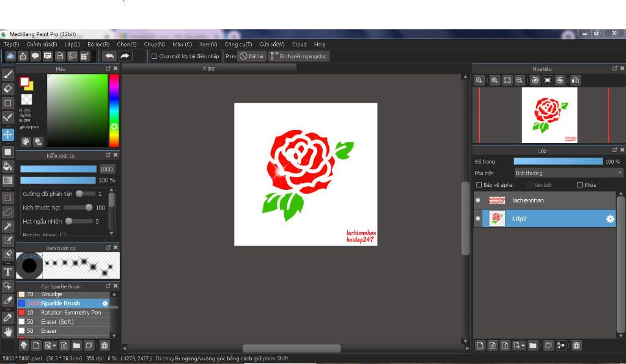Image resolution: width=626 pixels, height=364 pixels.
Task: Zoom in using the navigator magnifier plus
Action: [494, 80]
